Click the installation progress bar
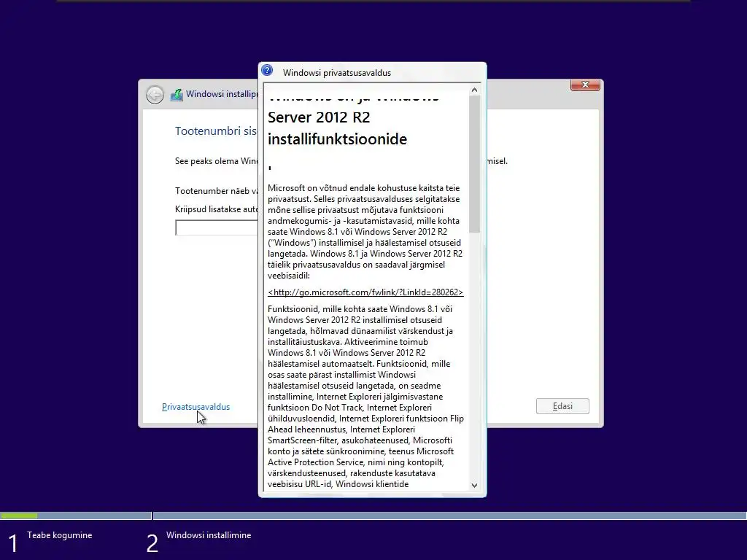Viewport: 747px width, 560px height. [373, 516]
